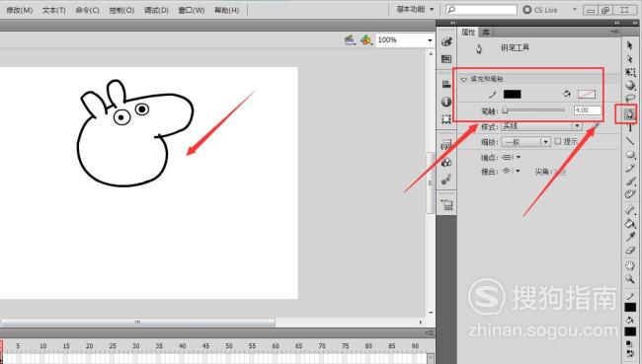The height and width of the screenshot is (364, 642).
Task: Open the 命令(C) menu
Action: [87, 10]
